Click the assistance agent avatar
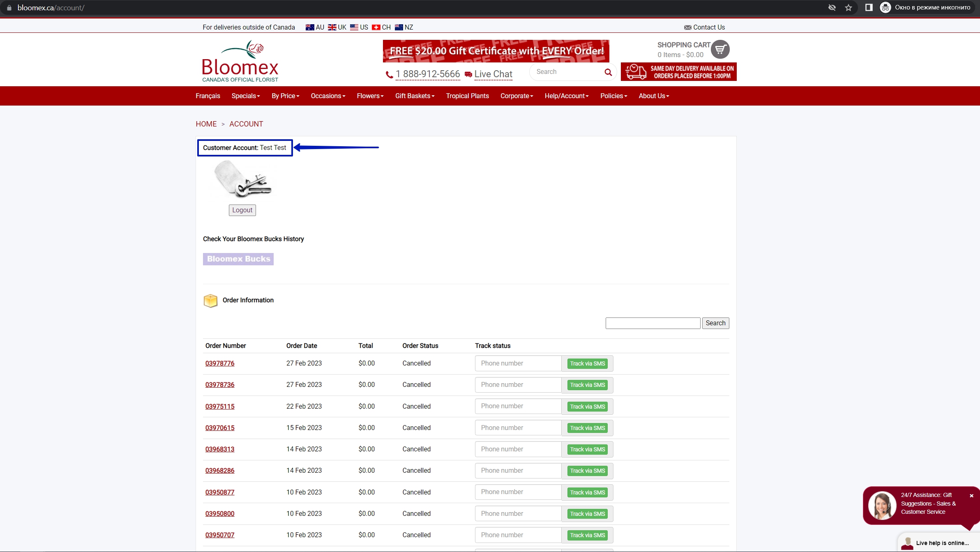Screen dimensions: 980x552 [882, 505]
